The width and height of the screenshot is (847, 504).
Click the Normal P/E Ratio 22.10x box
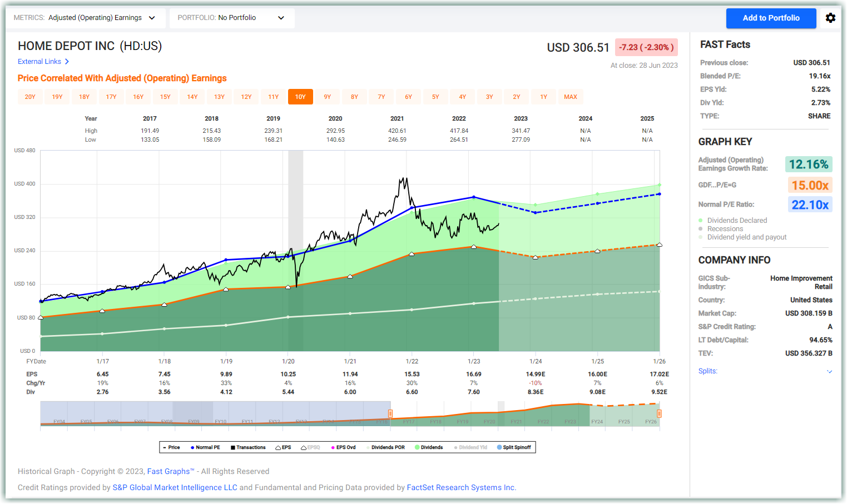pos(810,204)
